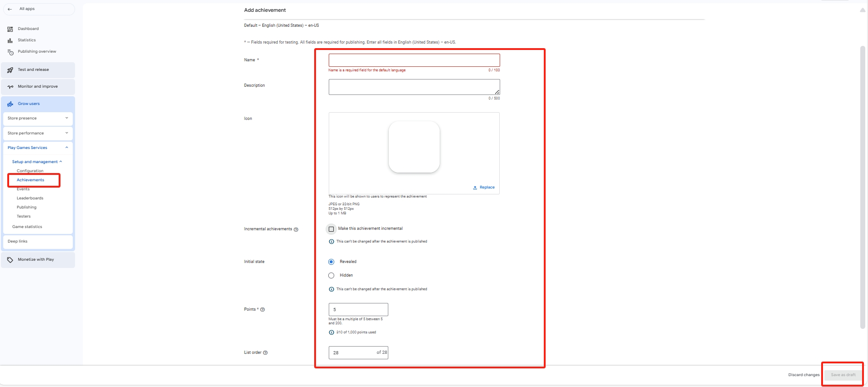Viewport: 868px width, 387px height.
Task: Click the Monetize with Play tag icon
Action: click(10, 260)
